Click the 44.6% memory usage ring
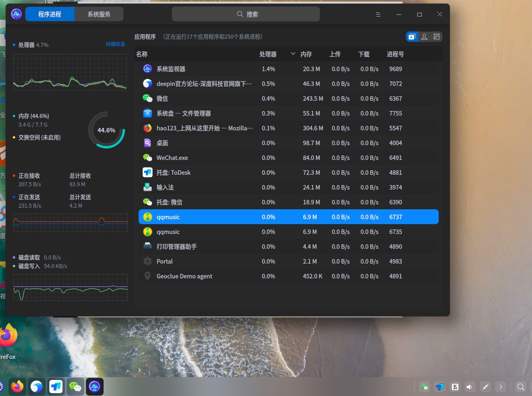Viewport: 532px width, 396px height. click(106, 130)
